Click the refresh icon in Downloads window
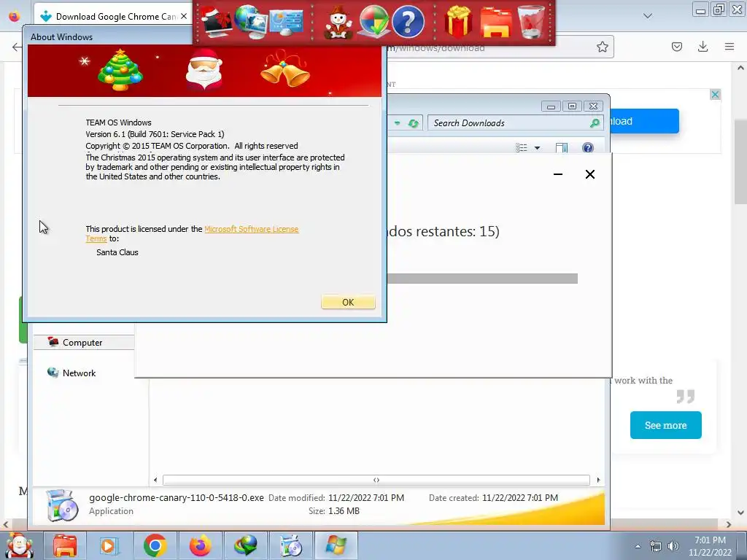The width and height of the screenshot is (747, 560). (413, 123)
